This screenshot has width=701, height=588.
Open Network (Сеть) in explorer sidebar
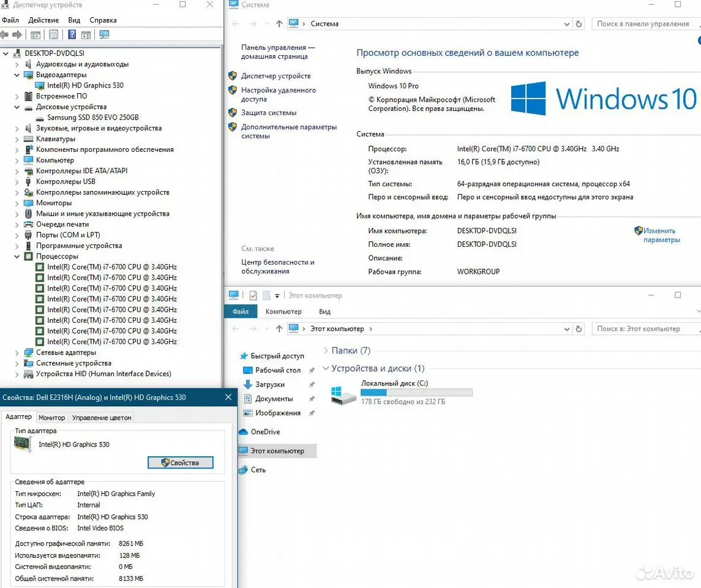pos(258,470)
